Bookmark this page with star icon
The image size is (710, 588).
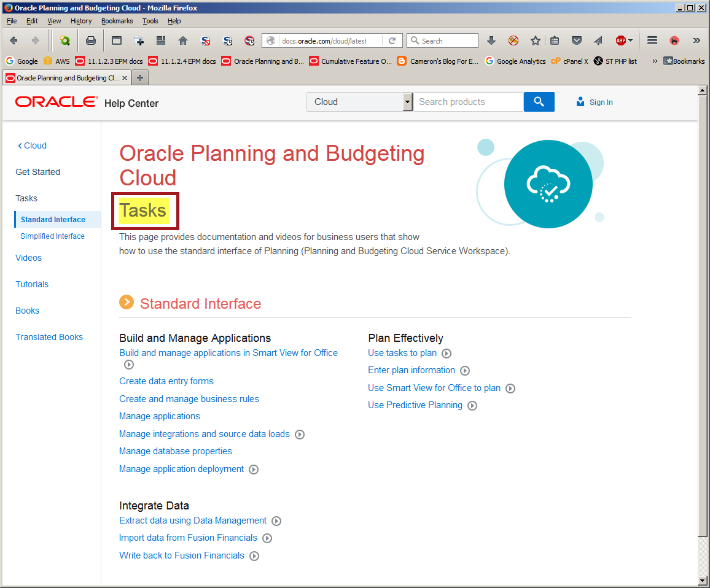[x=535, y=41]
